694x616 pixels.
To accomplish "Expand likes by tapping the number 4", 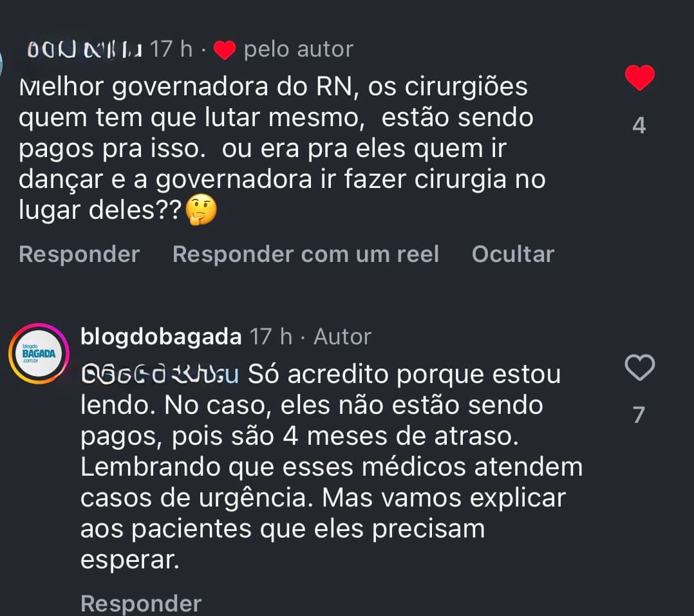I will click(638, 126).
